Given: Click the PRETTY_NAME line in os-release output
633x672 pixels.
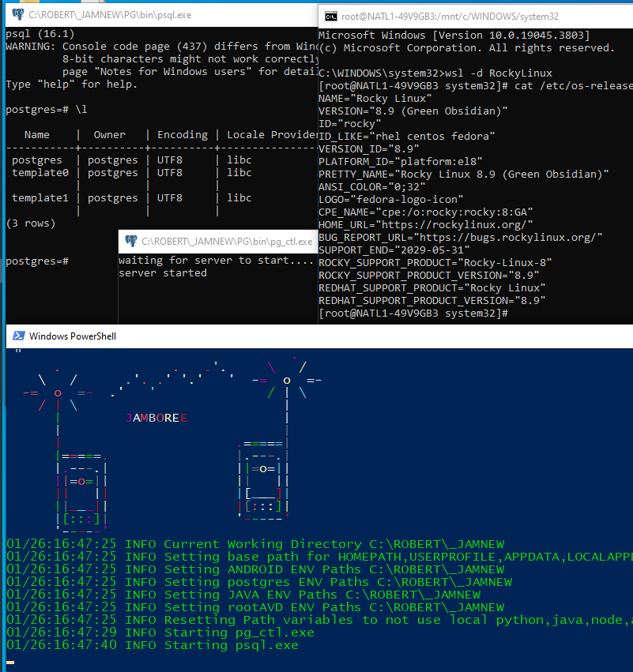Looking at the screenshot, I should (464, 174).
